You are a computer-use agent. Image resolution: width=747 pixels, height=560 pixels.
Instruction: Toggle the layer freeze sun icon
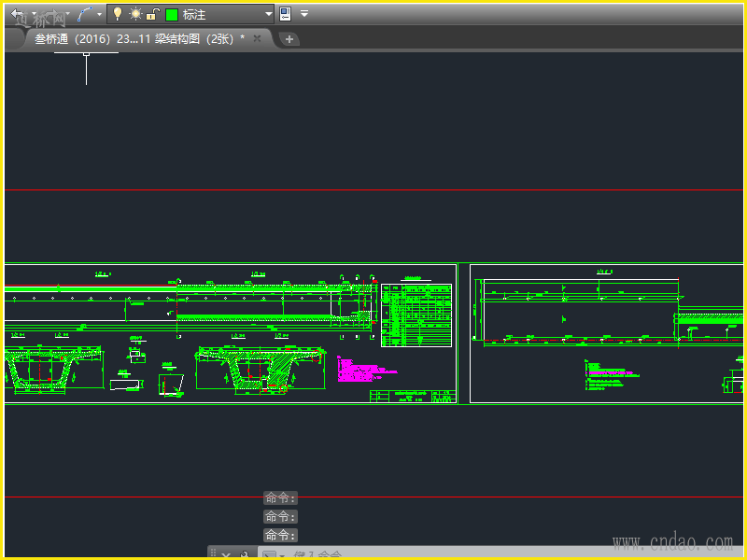[135, 13]
